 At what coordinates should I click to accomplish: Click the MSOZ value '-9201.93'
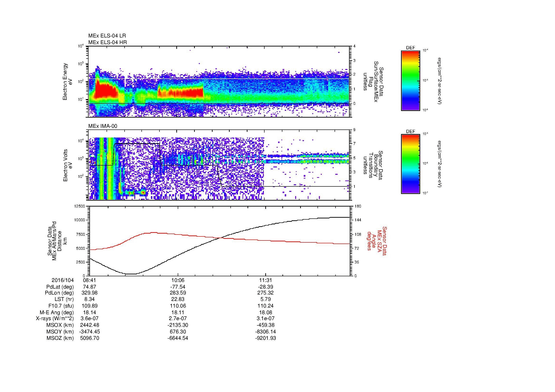pos(266,338)
